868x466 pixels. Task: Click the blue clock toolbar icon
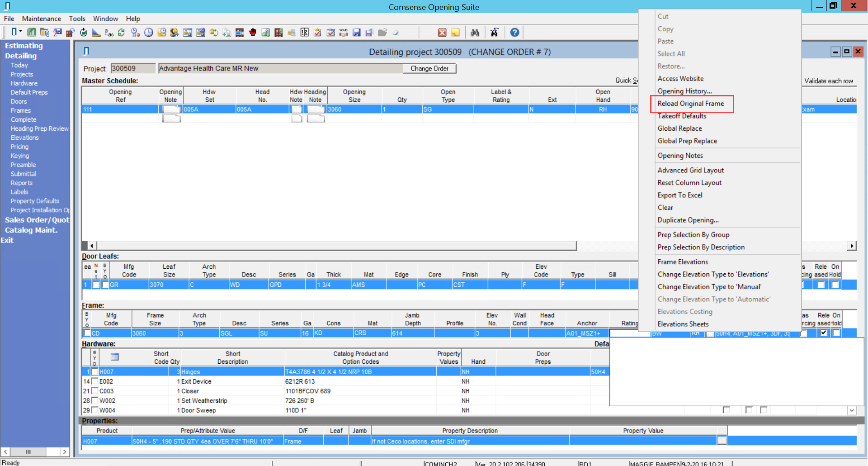click(x=148, y=32)
